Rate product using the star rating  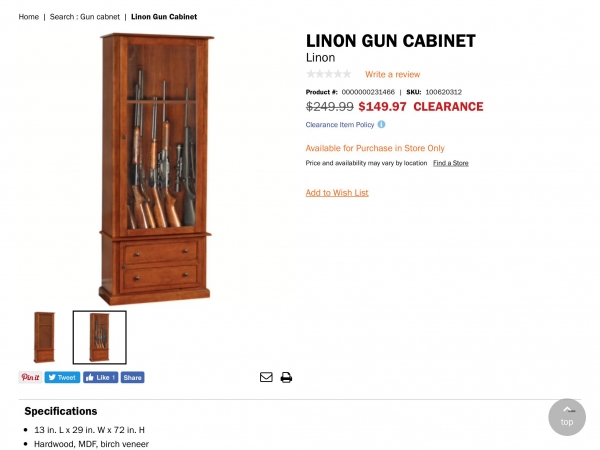point(329,74)
